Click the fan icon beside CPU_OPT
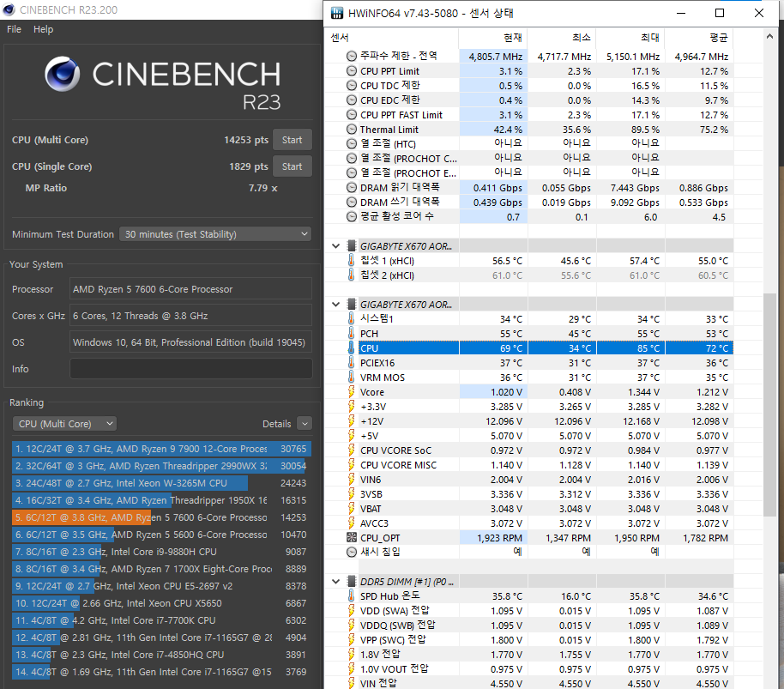This screenshot has height=689, width=784. point(352,538)
